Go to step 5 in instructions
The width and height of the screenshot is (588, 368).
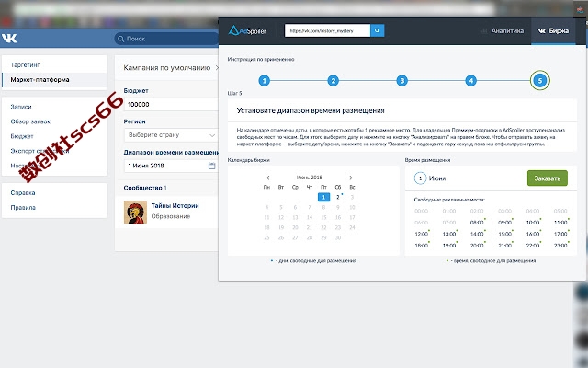pos(540,80)
